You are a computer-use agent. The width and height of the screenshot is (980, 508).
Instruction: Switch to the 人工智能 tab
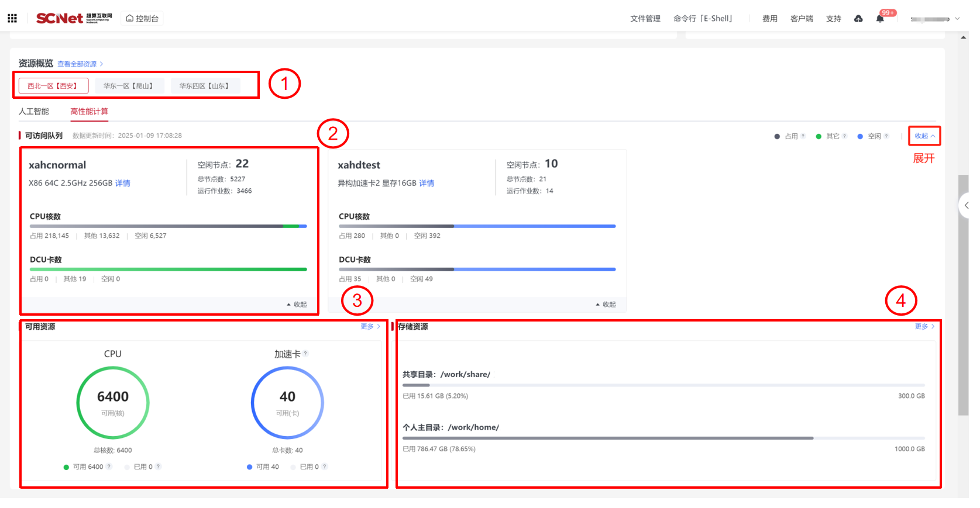pos(34,112)
